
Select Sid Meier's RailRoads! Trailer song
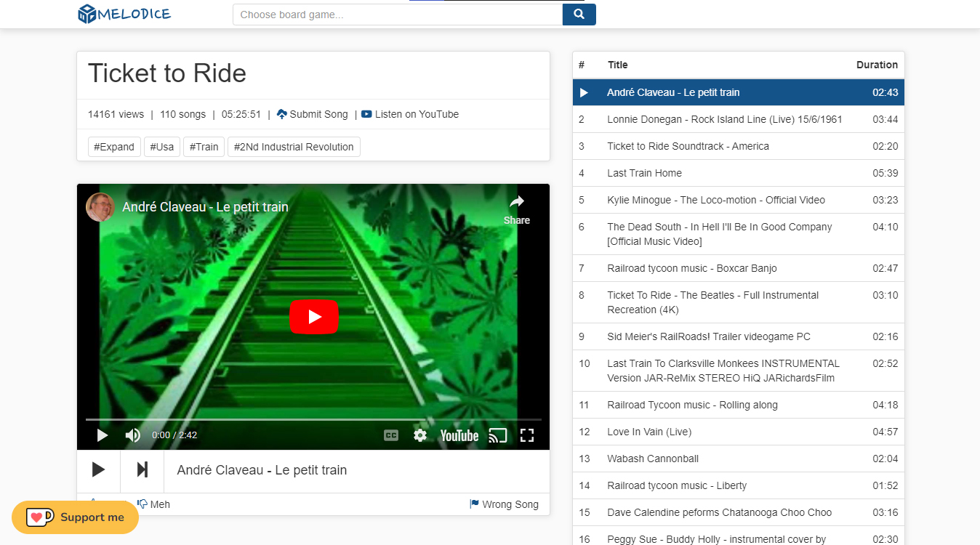point(739,336)
